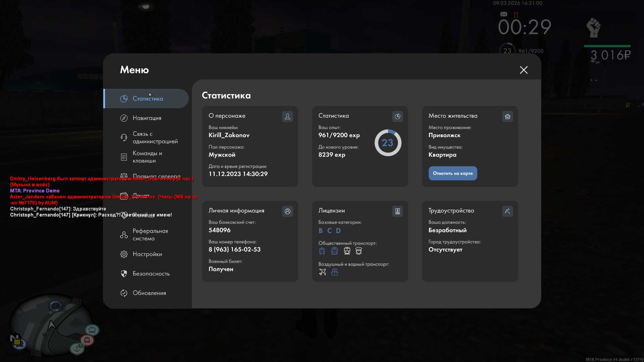Click the envelope mail icon above clock

click(x=504, y=14)
